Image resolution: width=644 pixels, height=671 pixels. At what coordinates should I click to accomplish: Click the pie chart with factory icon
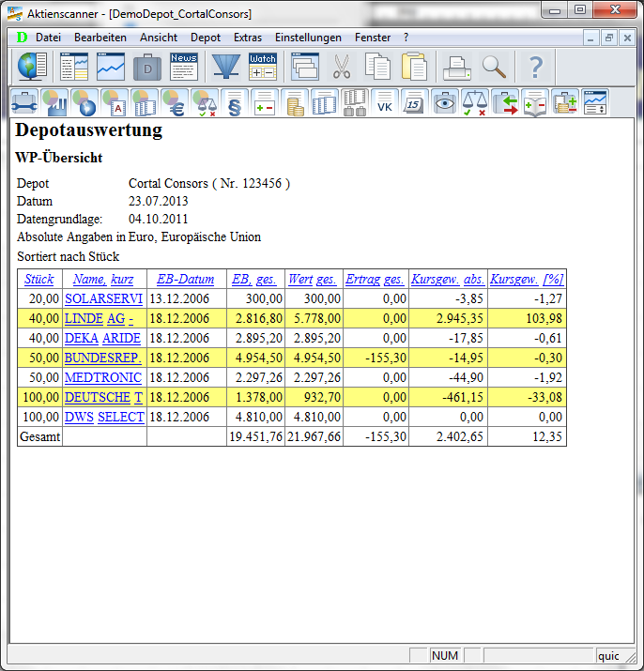(x=54, y=102)
